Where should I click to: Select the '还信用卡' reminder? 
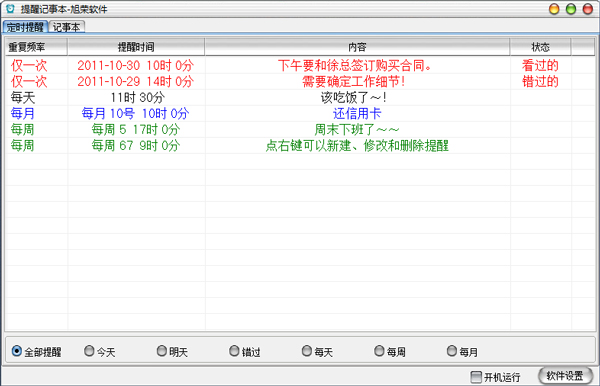tap(357, 114)
